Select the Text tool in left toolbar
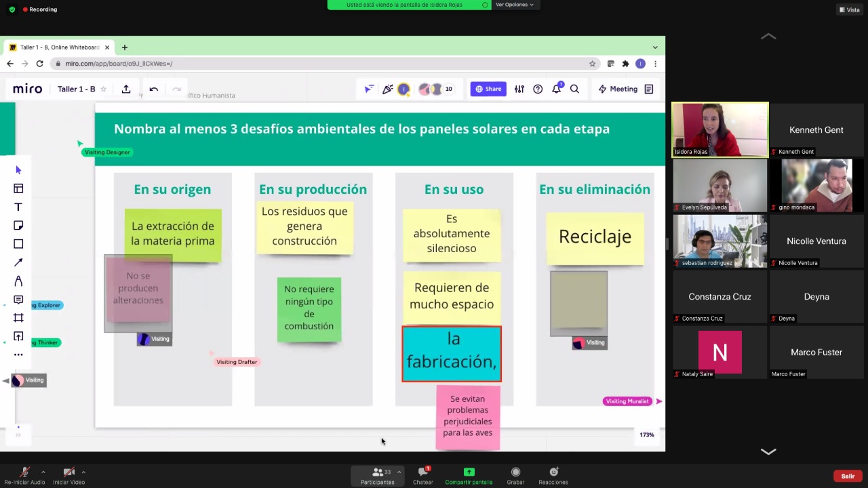Viewport: 868px width, 488px height. coord(18,207)
